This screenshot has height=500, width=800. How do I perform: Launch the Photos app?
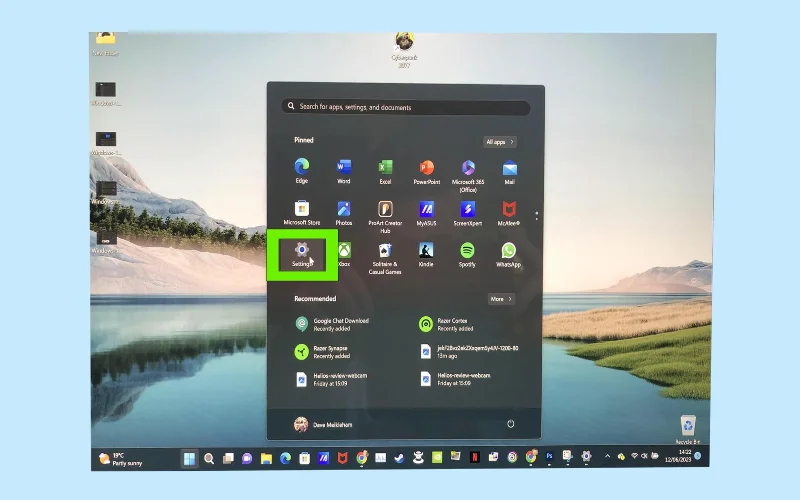tap(343, 213)
